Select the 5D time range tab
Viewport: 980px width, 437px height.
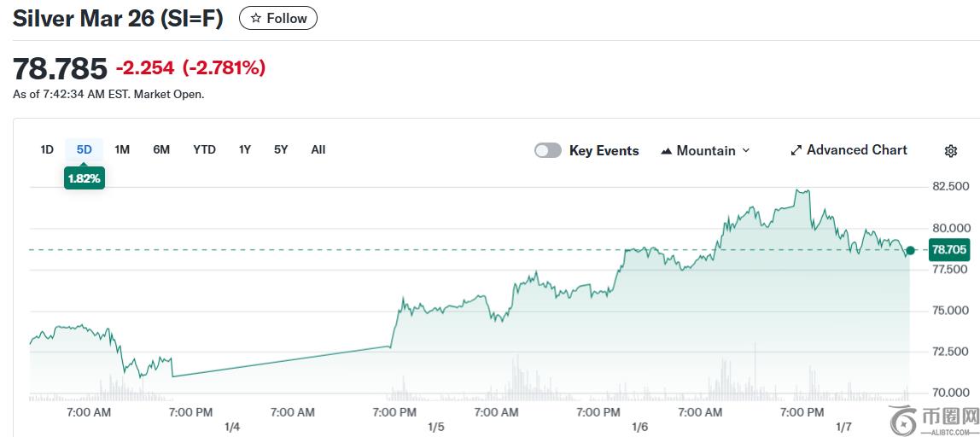pyautogui.click(x=84, y=150)
